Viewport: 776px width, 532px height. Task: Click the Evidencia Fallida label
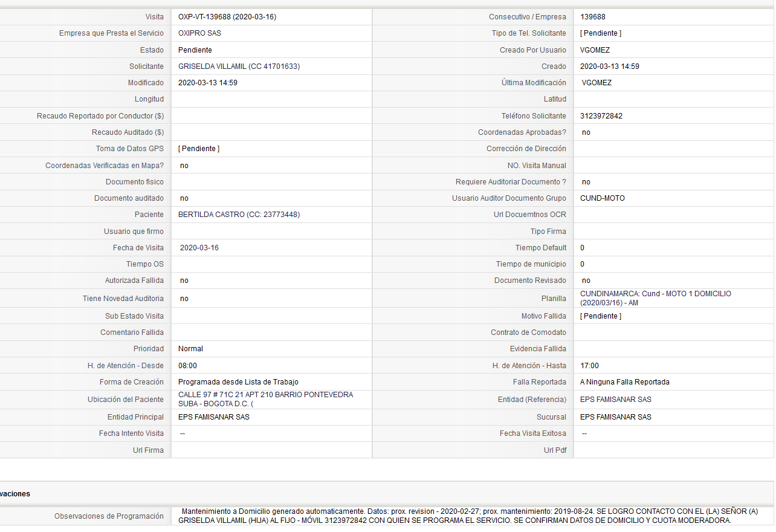pos(538,349)
